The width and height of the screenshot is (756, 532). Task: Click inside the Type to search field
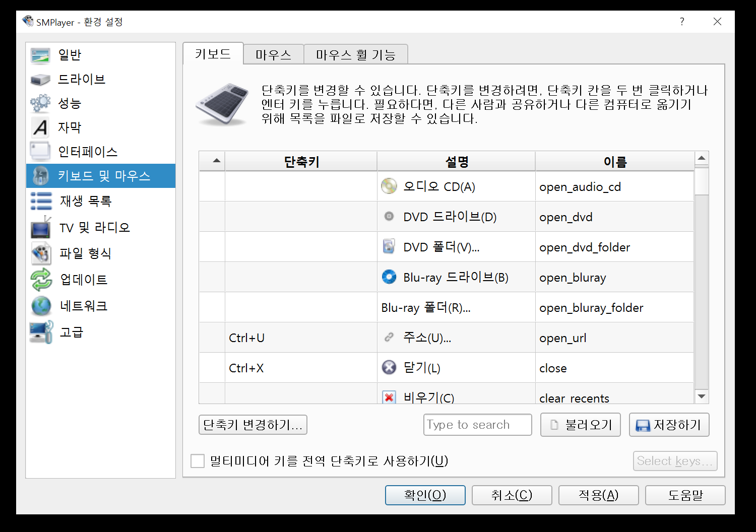coord(477,425)
